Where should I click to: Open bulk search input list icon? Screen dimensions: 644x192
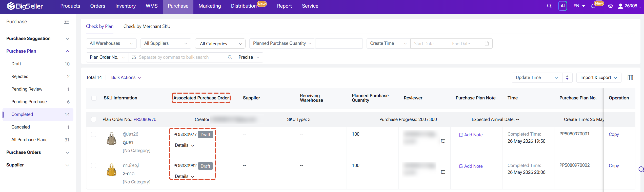click(134, 57)
